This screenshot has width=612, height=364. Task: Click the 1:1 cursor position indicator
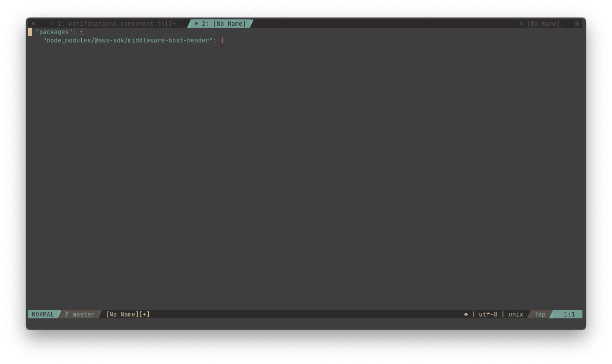pyautogui.click(x=570, y=314)
